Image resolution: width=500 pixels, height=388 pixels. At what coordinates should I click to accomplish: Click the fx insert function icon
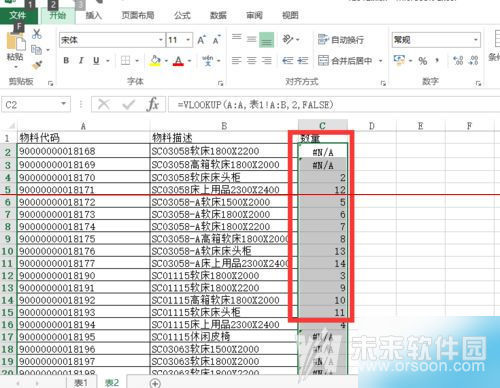[153, 104]
